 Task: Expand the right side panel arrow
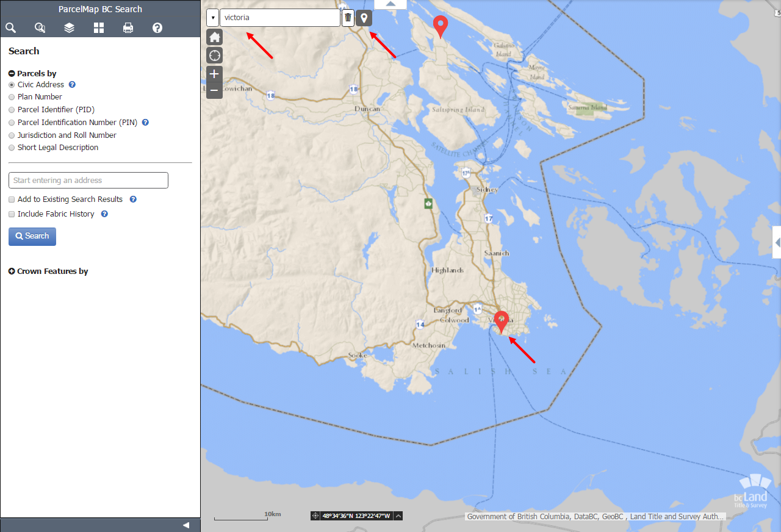click(777, 243)
